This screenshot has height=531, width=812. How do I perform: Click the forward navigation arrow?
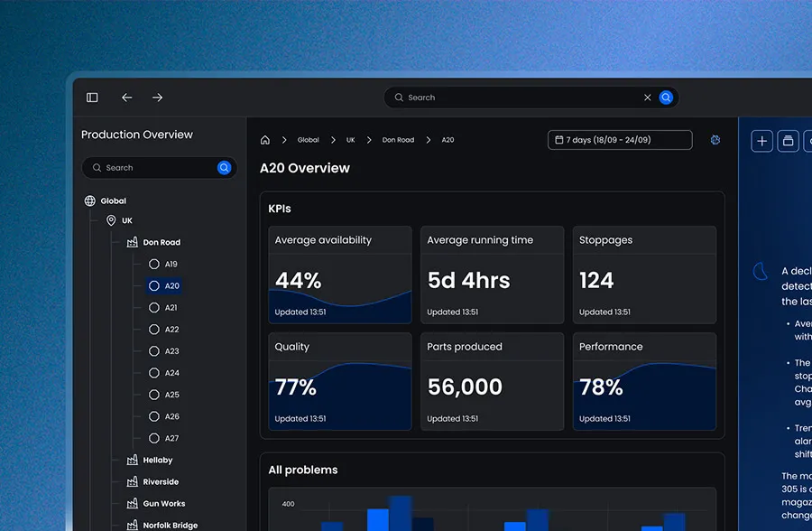[157, 97]
